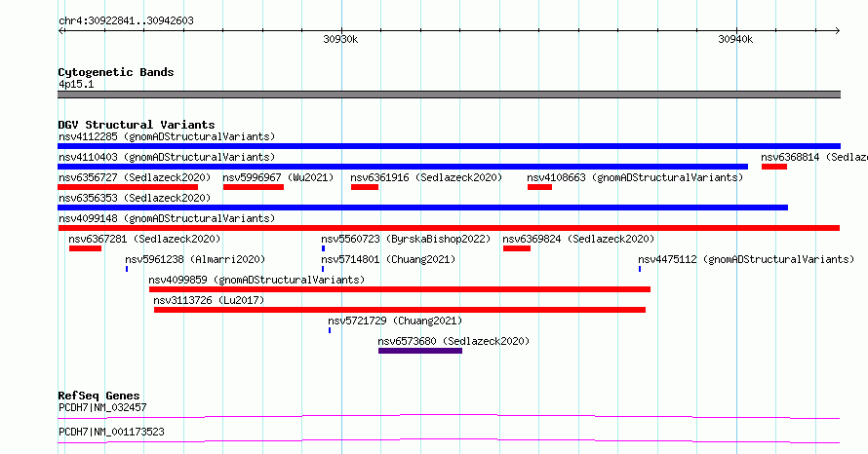Select the blue bar under nsv6356353
Image resolution: width=868 pixels, height=454 pixels.
(x=422, y=208)
